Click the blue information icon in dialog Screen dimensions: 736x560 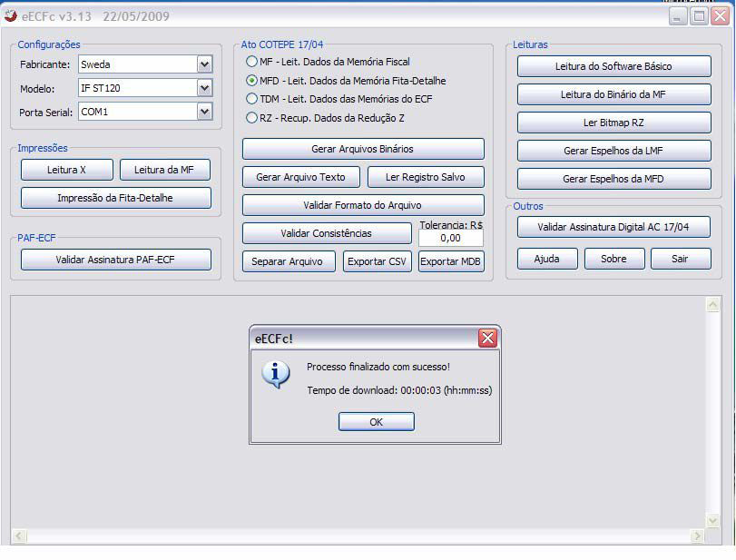coord(275,373)
